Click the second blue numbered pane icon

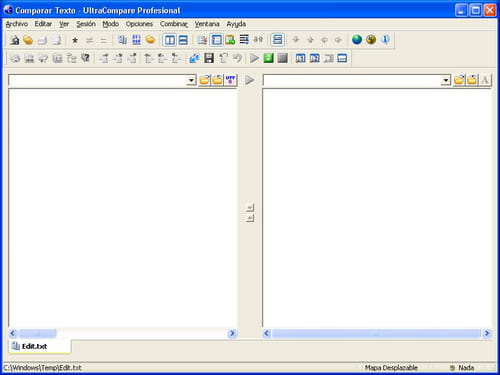click(x=314, y=58)
